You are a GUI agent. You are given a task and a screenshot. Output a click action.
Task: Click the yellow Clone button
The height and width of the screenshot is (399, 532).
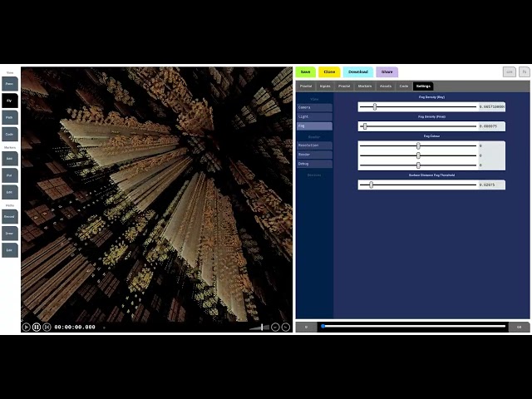pos(329,72)
